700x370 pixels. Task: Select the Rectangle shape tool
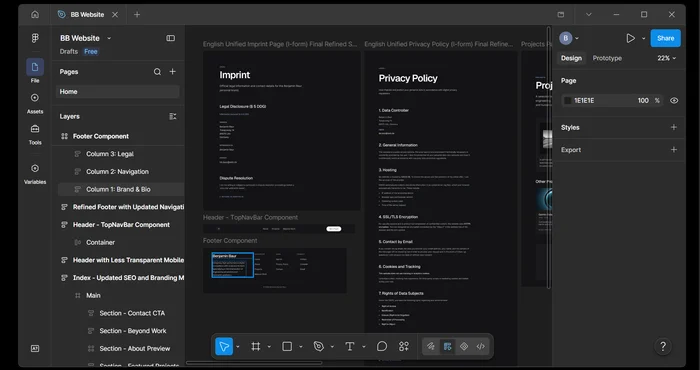(x=287, y=346)
